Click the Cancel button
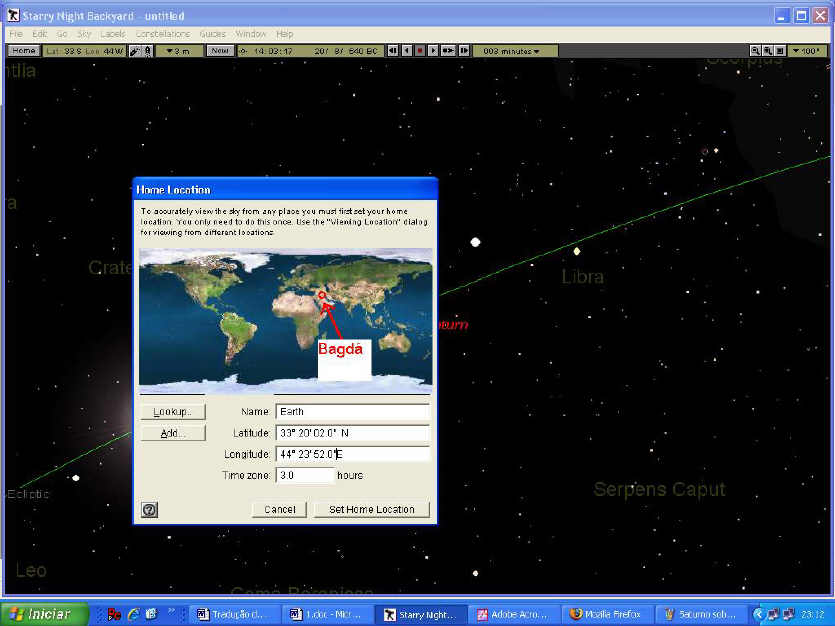 (x=280, y=509)
